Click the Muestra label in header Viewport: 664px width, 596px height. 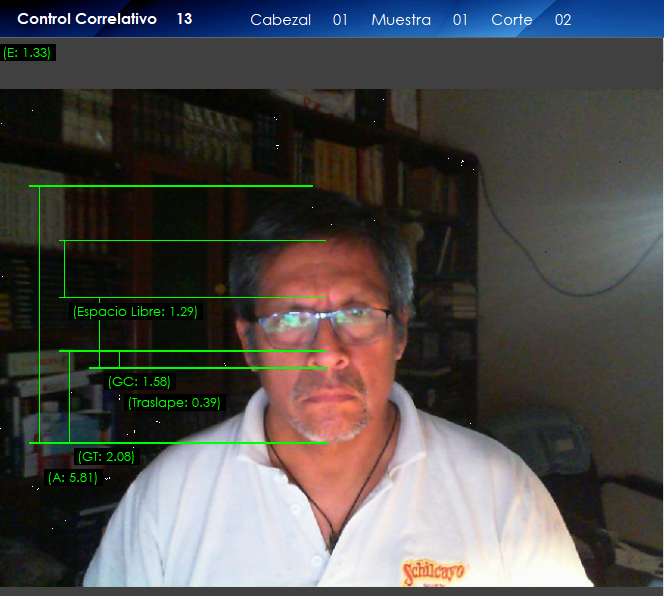coord(401,20)
